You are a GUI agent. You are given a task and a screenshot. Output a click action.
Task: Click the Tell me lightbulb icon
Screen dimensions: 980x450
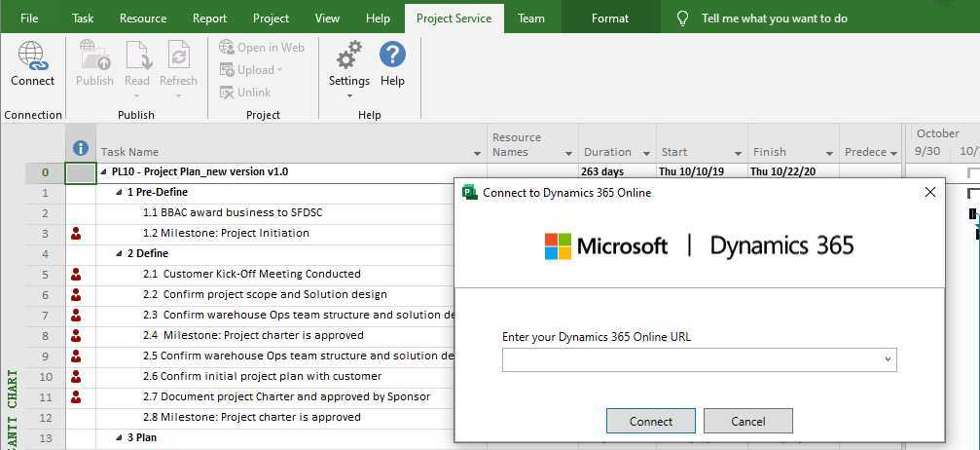(x=682, y=19)
